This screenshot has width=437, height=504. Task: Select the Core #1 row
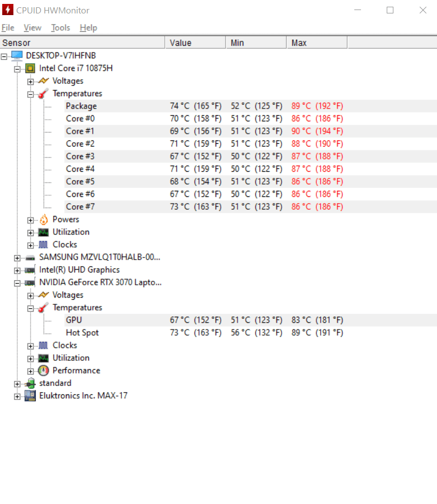[250, 131]
